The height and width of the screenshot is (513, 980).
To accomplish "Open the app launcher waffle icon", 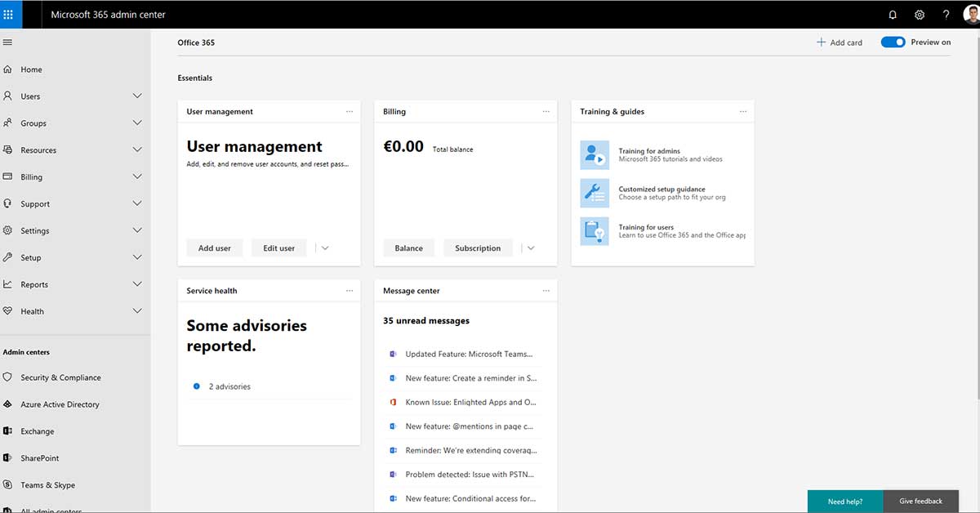I will pos(9,14).
